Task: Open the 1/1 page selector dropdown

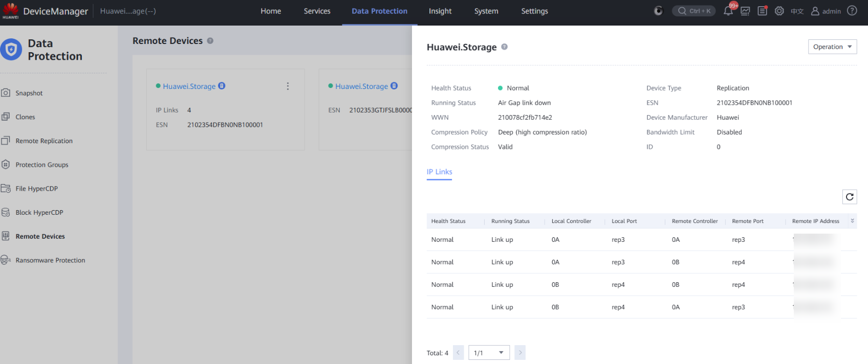Action: [x=489, y=353]
